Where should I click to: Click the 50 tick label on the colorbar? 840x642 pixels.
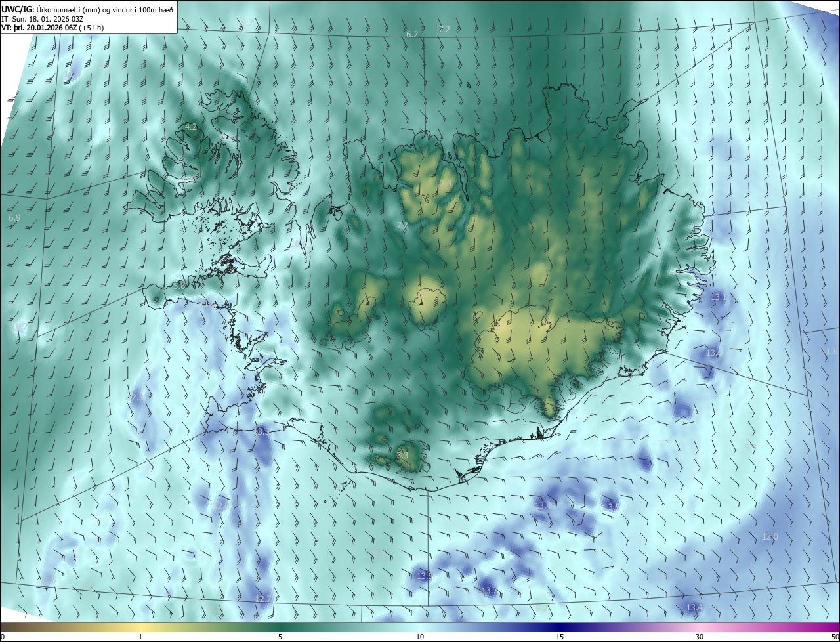pyautogui.click(x=835, y=637)
